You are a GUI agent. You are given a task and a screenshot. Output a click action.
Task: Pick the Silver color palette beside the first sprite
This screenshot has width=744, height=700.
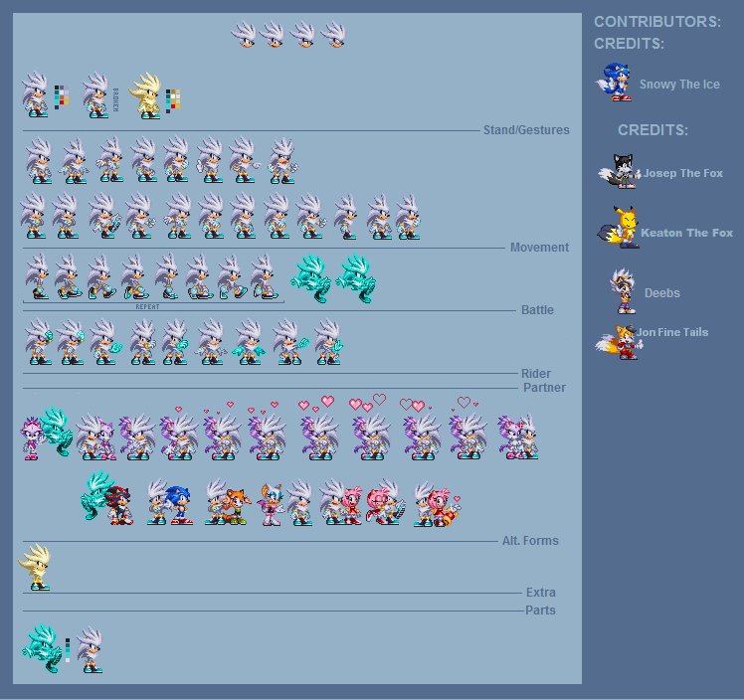62,96
